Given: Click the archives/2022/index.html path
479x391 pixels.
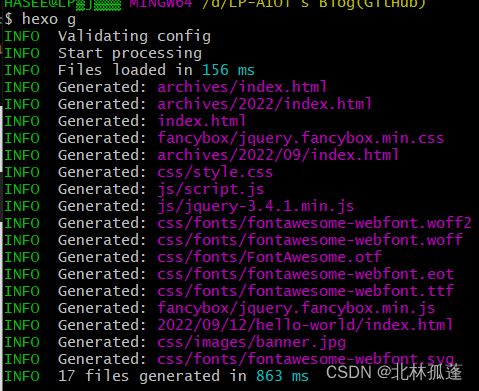Looking at the screenshot, I should [x=264, y=104].
